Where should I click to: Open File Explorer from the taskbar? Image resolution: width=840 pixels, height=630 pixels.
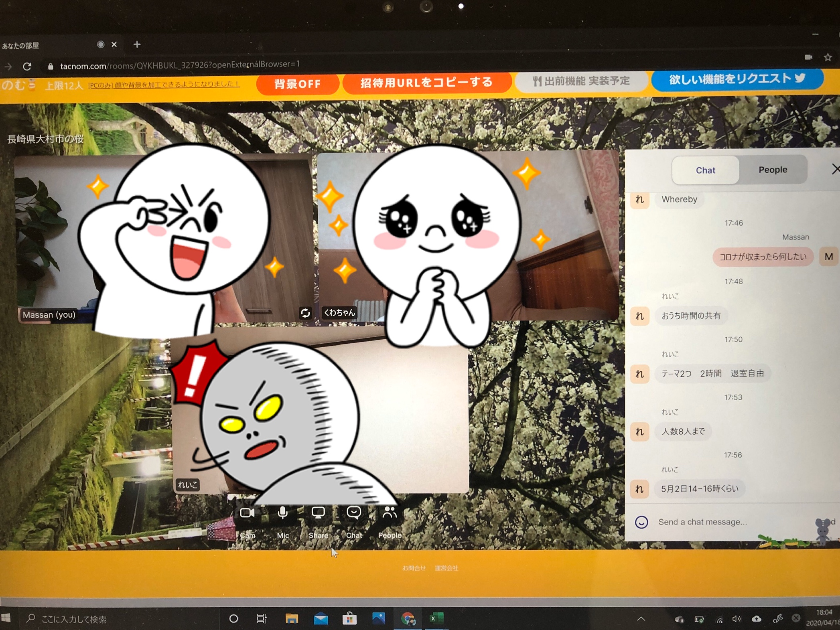point(292,619)
